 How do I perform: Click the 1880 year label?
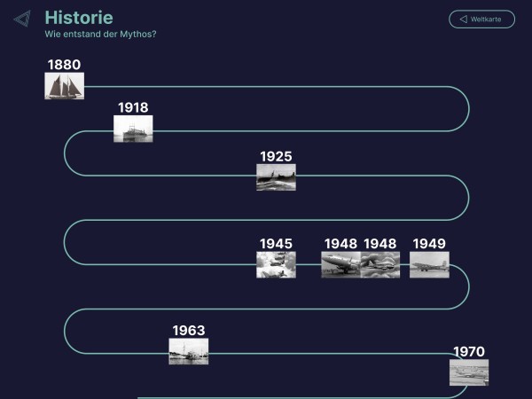pos(64,65)
